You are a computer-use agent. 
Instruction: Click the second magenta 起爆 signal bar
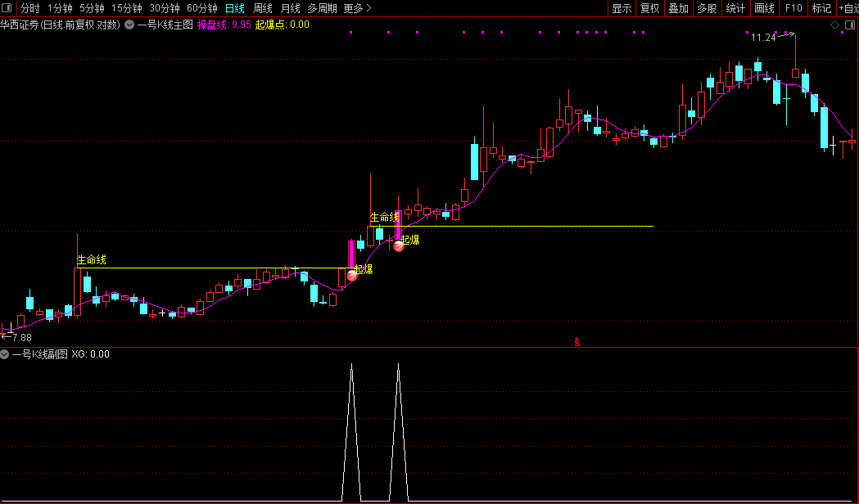pos(398,224)
